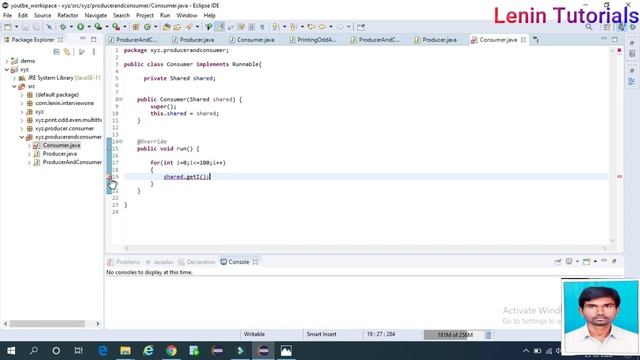
Task: Open Task View on taskbar
Action: (78, 351)
